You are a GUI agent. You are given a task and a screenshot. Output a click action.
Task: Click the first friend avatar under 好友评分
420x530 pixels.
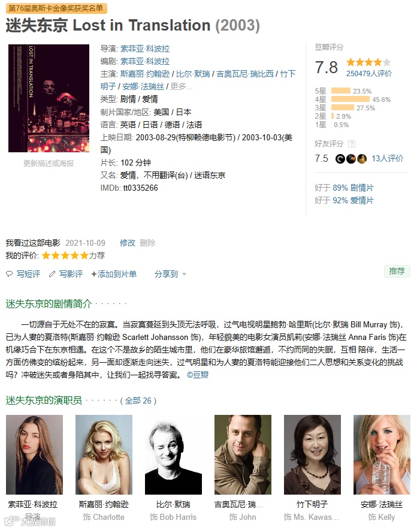pyautogui.click(x=340, y=158)
